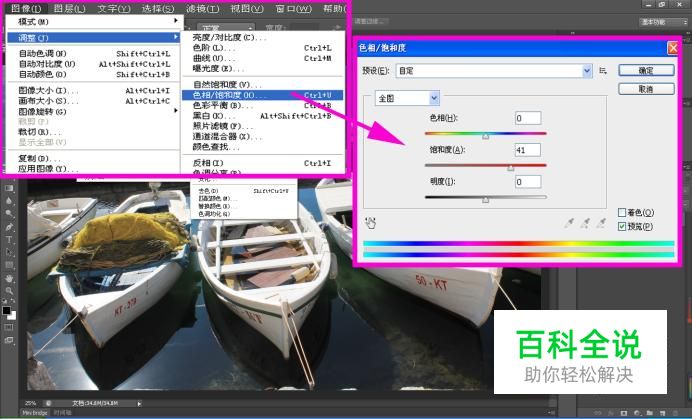Image resolution: width=692 pixels, height=419 pixels.
Task: Click the 饱和度(A) saturation slider handle
Action: tap(511, 168)
